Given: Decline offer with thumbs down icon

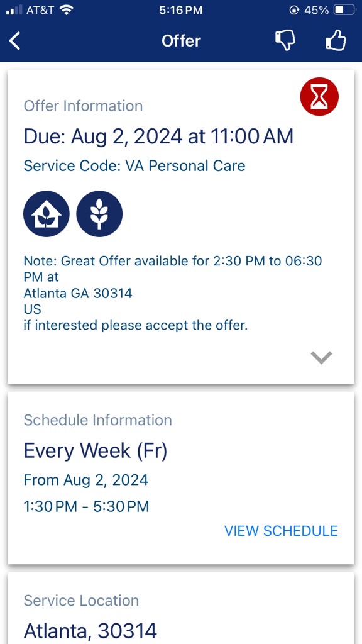Looking at the screenshot, I should tap(285, 40).
